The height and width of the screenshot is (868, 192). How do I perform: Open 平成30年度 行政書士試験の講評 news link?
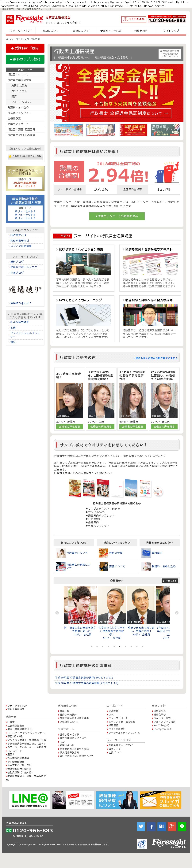point(84,678)
